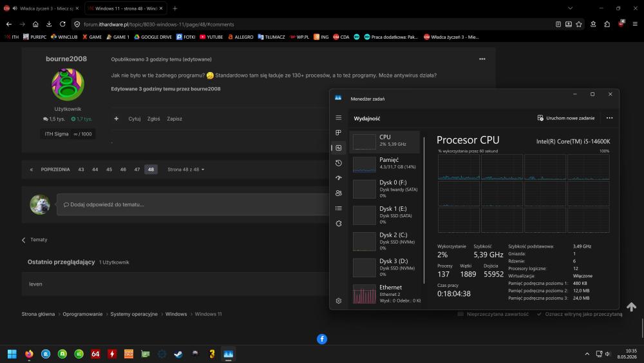Open Task Manager settings gear
Screen dimensions: 644x363
339,301
